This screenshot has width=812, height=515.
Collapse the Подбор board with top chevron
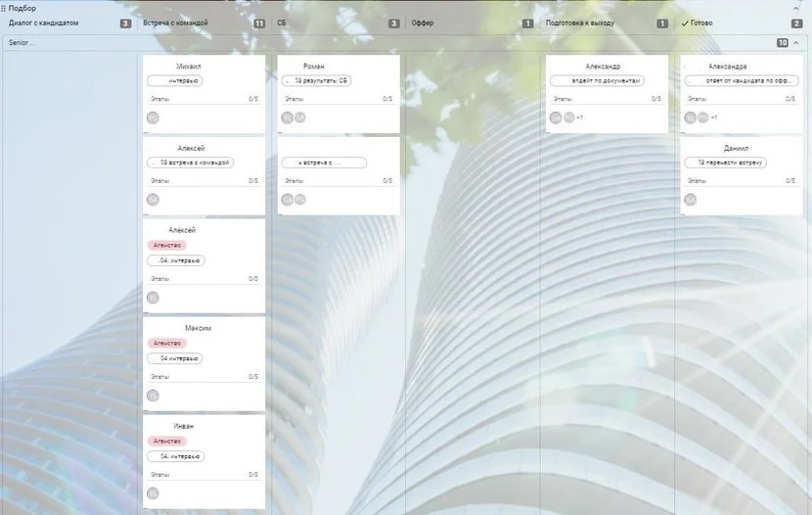pos(796,8)
